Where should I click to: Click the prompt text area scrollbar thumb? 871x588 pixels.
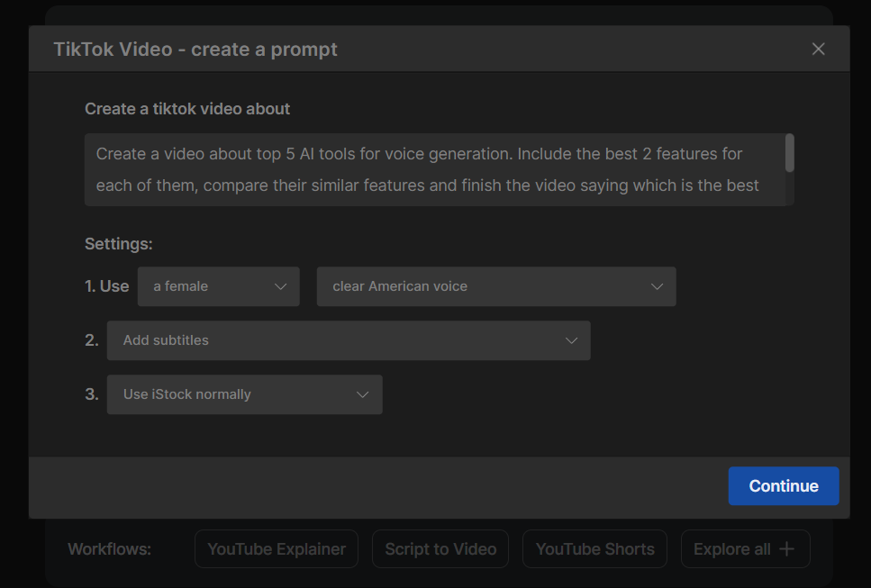[789, 153]
